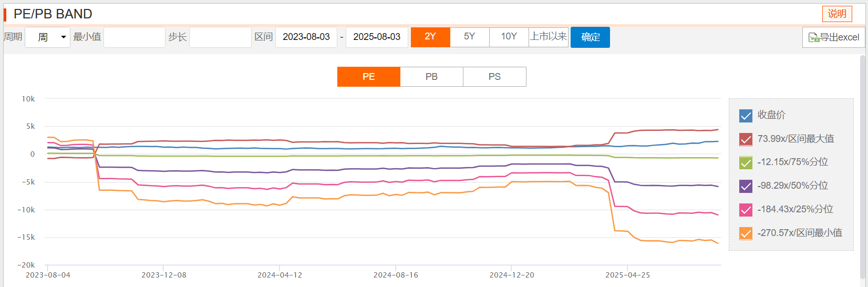Select the 上市以来 range option

pos(549,37)
